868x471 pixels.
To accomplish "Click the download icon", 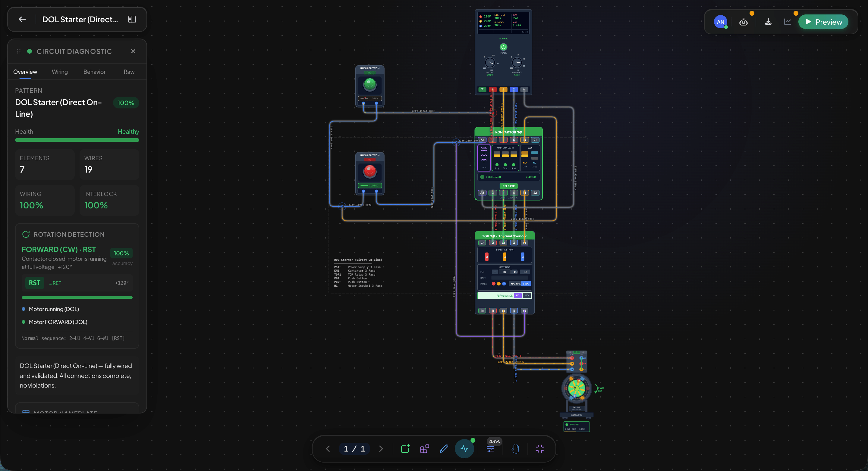I will 768,22.
